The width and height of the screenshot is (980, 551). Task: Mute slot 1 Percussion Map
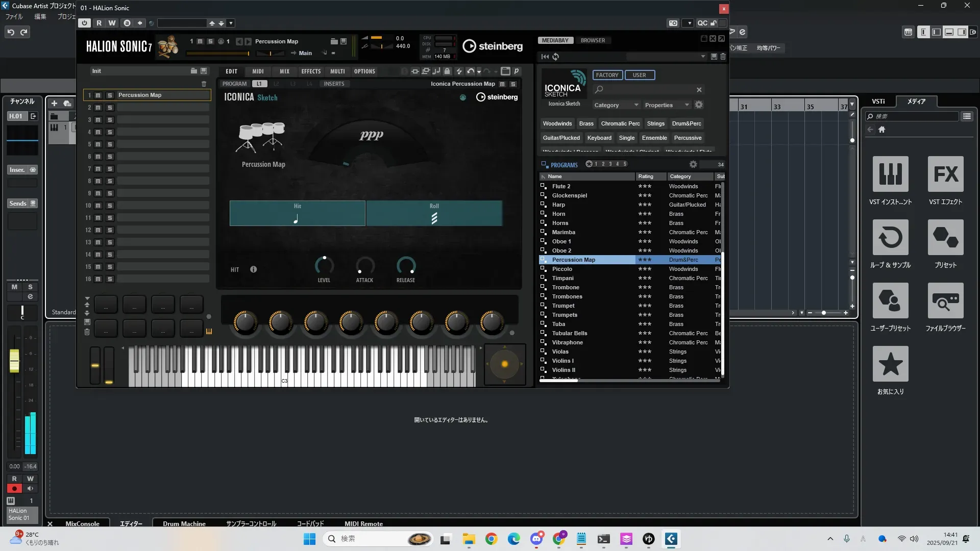point(98,95)
